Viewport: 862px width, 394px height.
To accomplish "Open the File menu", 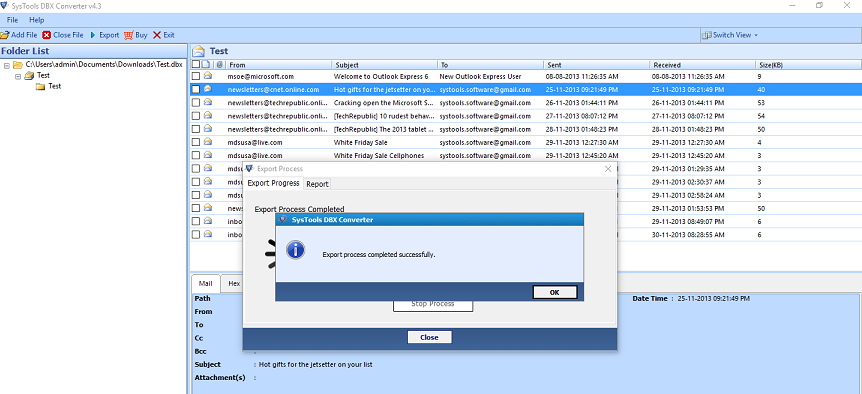I will (13, 20).
